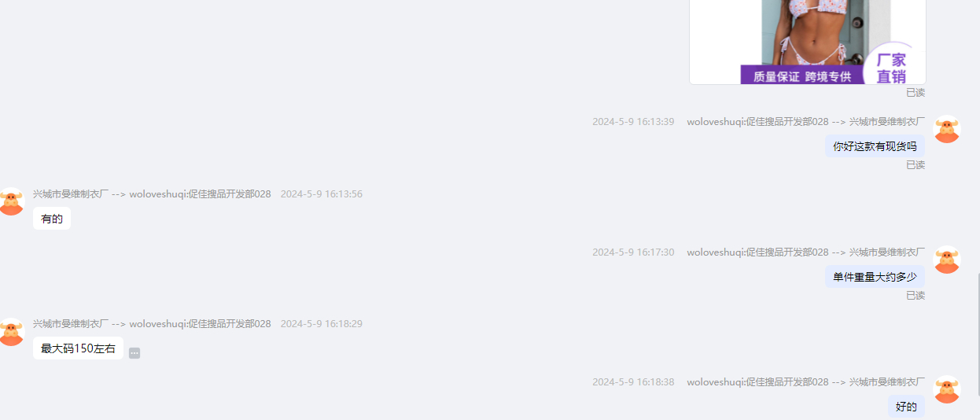The width and height of the screenshot is (980, 420).
Task: Click 已读 status under 单件重量大约多少
Action: click(x=916, y=295)
